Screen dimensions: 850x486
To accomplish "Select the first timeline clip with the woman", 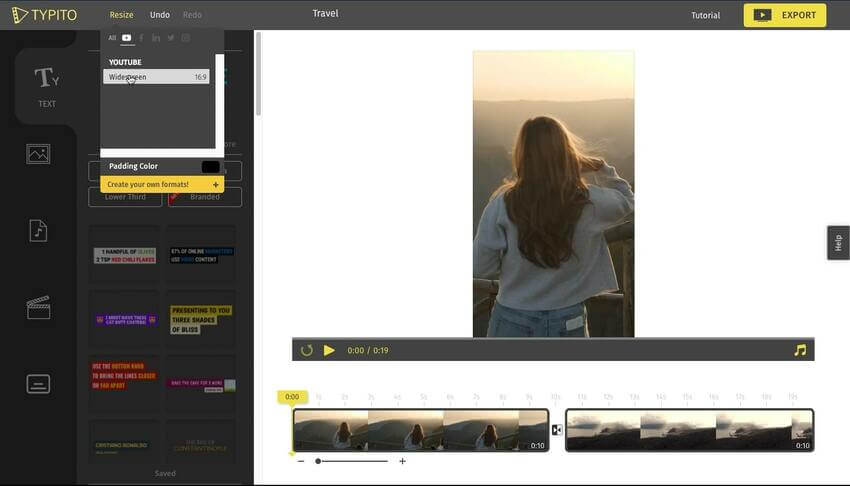I will (421, 430).
